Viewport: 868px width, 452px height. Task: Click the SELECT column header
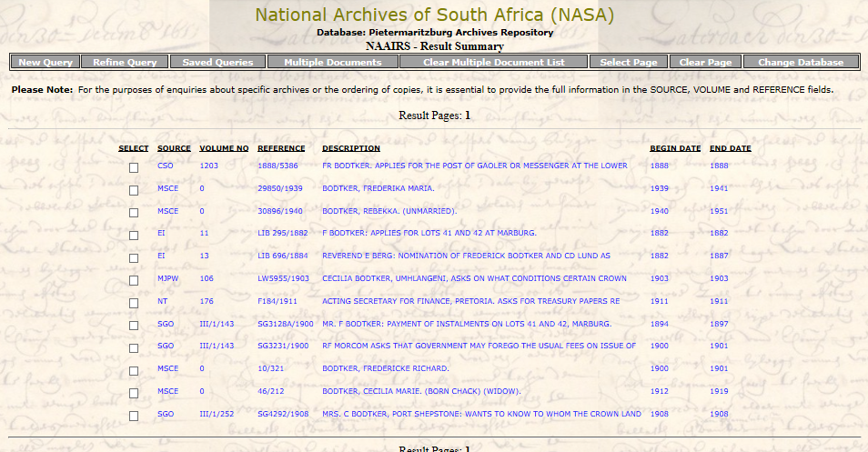coord(134,148)
